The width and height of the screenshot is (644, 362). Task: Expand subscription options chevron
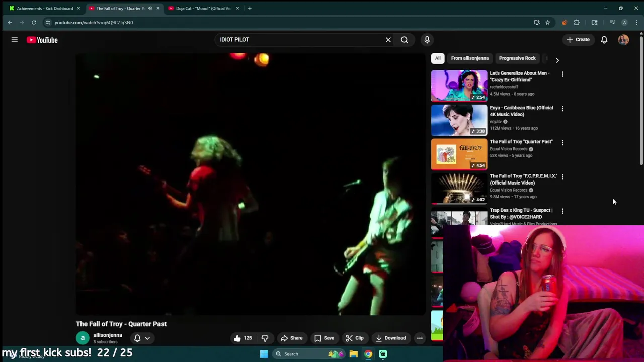(x=147, y=338)
